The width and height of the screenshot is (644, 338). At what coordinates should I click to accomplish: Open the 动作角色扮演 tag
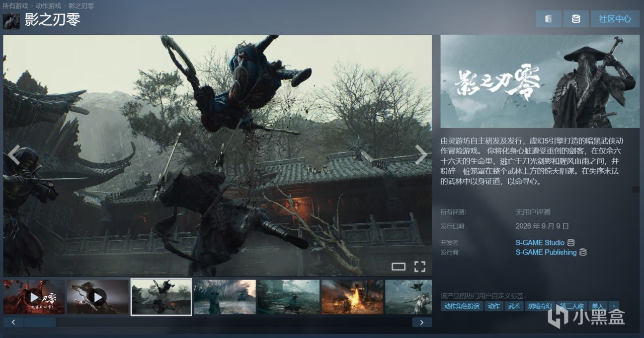[462, 306]
